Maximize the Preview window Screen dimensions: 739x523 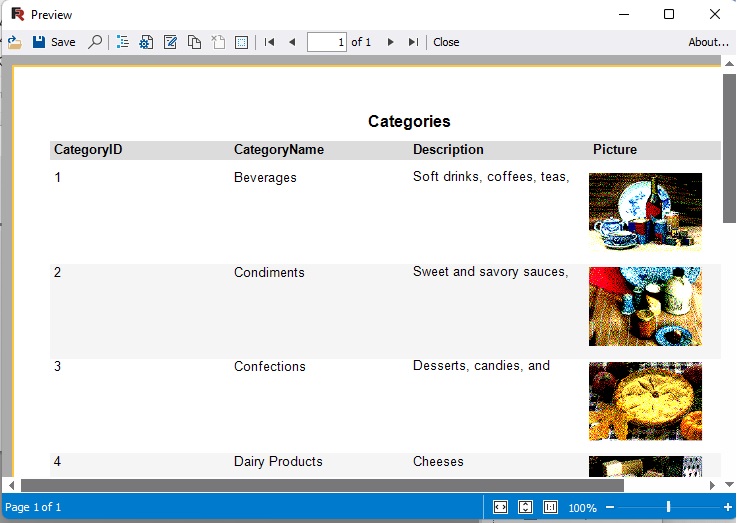coord(668,14)
